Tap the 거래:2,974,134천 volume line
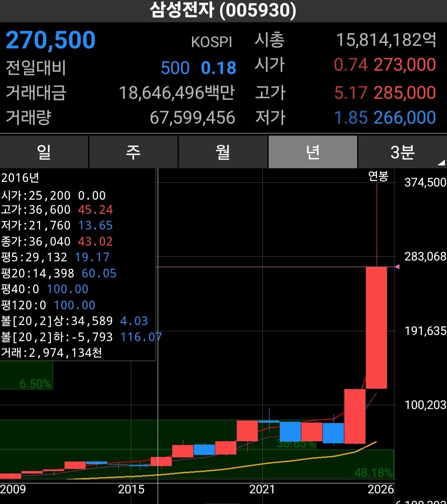The image size is (447, 504). pos(52,353)
